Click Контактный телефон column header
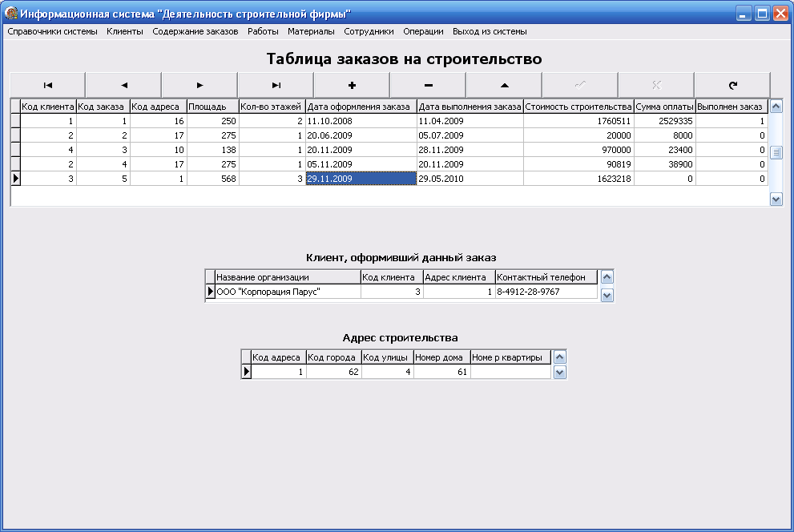794x532 pixels. pos(546,277)
